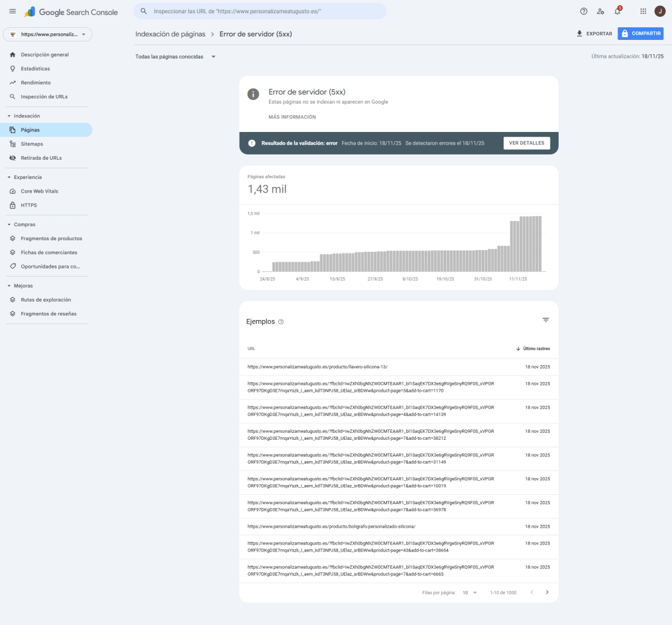The image size is (672, 625).
Task: Click the filter icon in Ejemplos
Action: tap(545, 320)
